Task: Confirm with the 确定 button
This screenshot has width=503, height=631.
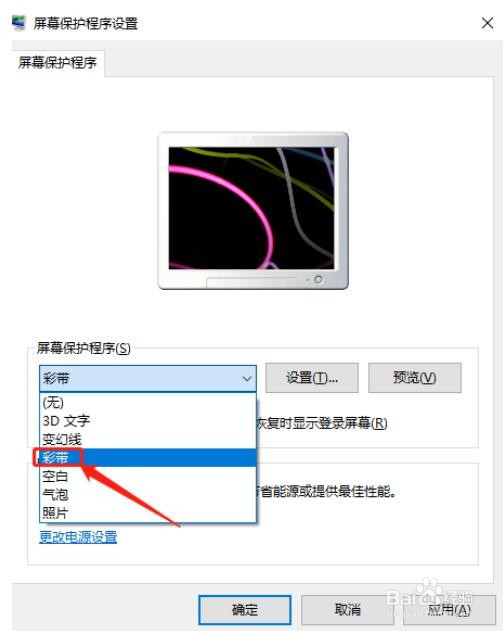Action: coord(245,610)
